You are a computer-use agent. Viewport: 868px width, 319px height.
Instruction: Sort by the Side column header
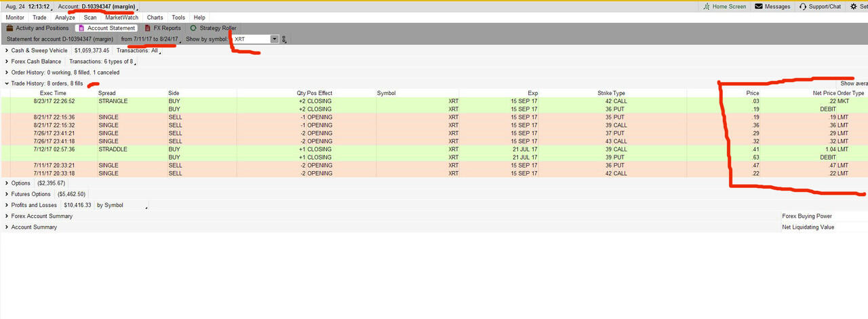(174, 93)
